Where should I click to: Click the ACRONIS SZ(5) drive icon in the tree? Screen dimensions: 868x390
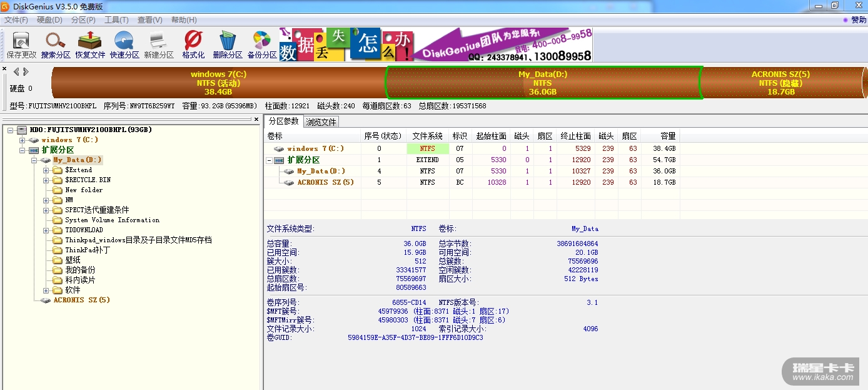coord(46,300)
